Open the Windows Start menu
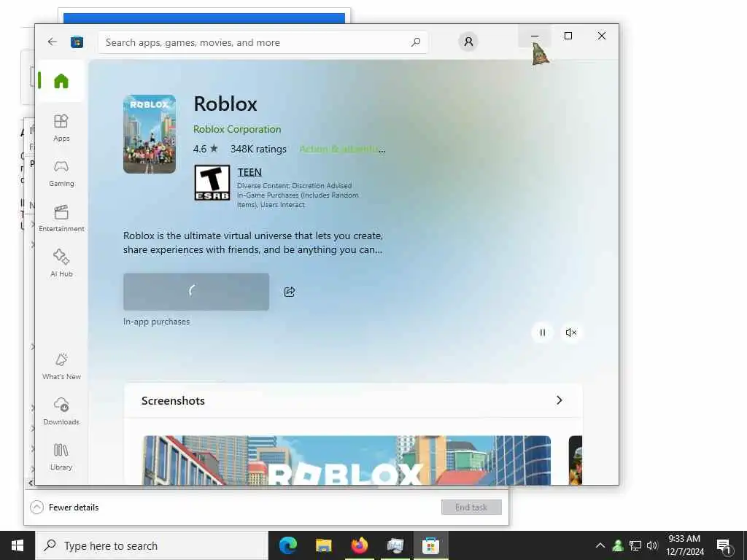Image resolution: width=747 pixels, height=560 pixels. (18, 545)
